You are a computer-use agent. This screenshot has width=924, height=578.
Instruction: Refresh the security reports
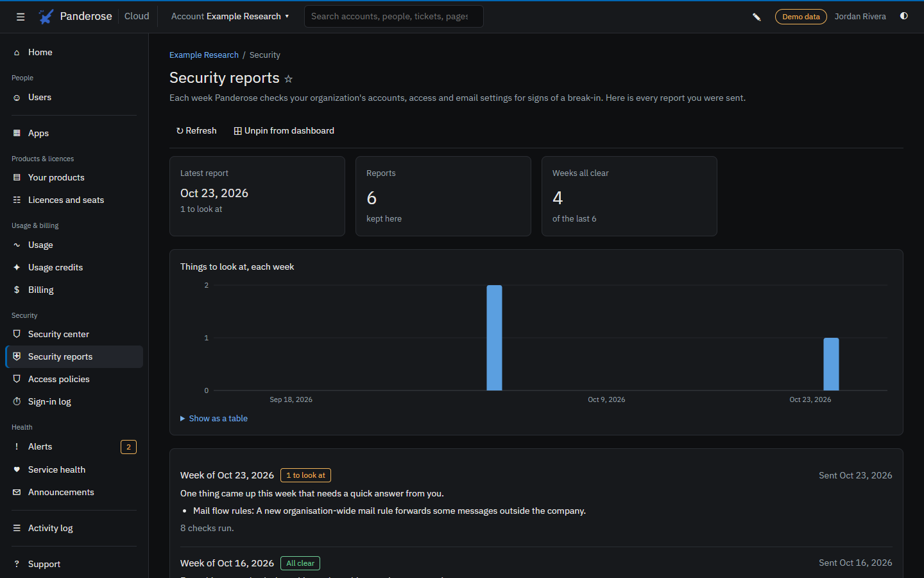coord(196,130)
